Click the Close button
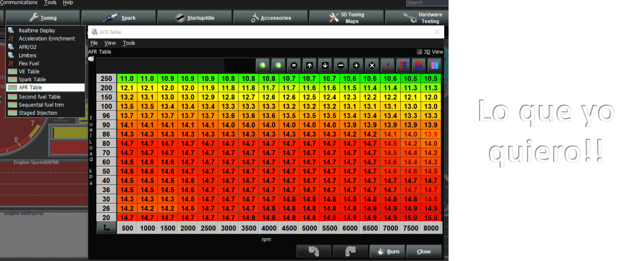 click(x=424, y=251)
